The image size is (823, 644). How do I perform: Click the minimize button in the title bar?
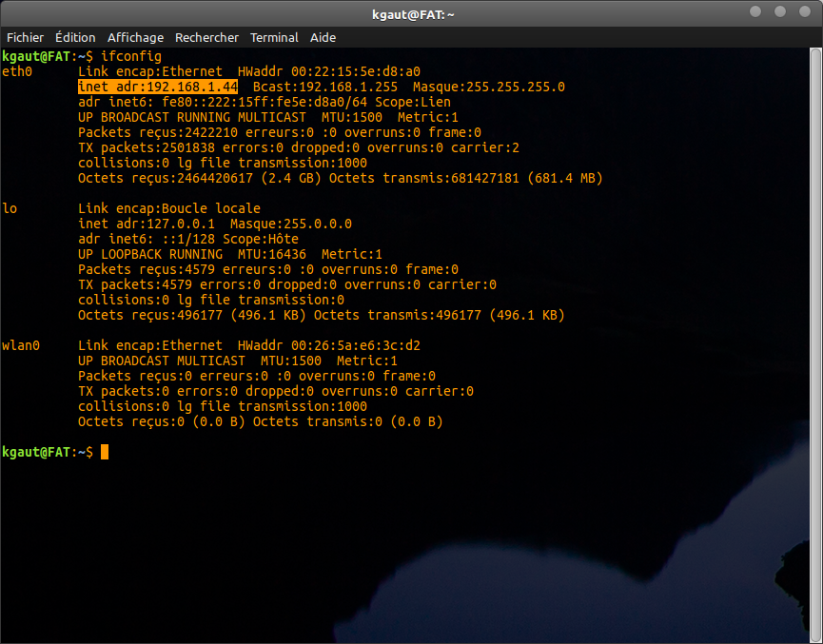(756, 12)
